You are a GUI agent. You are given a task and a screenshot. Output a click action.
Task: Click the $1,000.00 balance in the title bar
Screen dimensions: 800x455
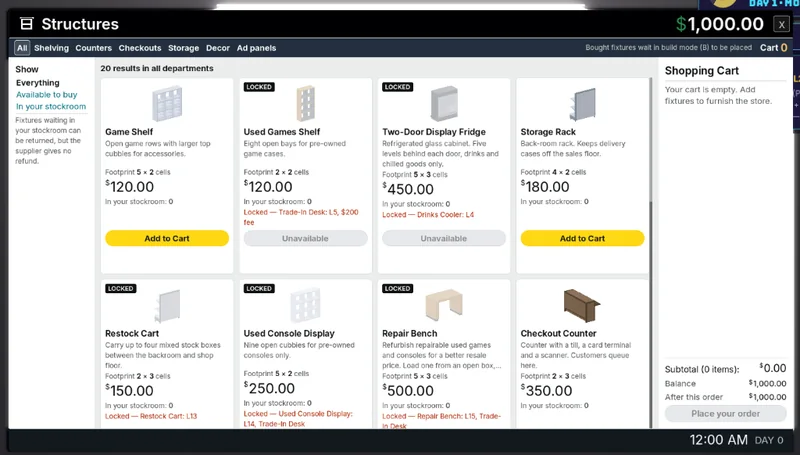click(719, 24)
